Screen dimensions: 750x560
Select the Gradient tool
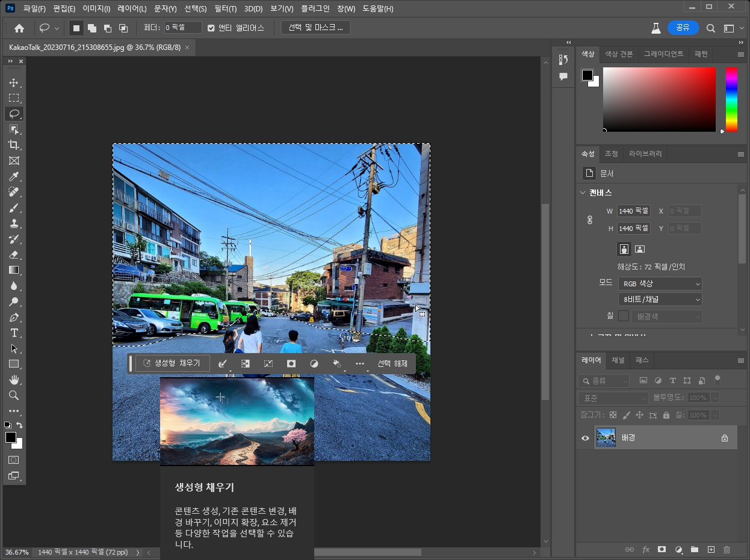[14, 270]
